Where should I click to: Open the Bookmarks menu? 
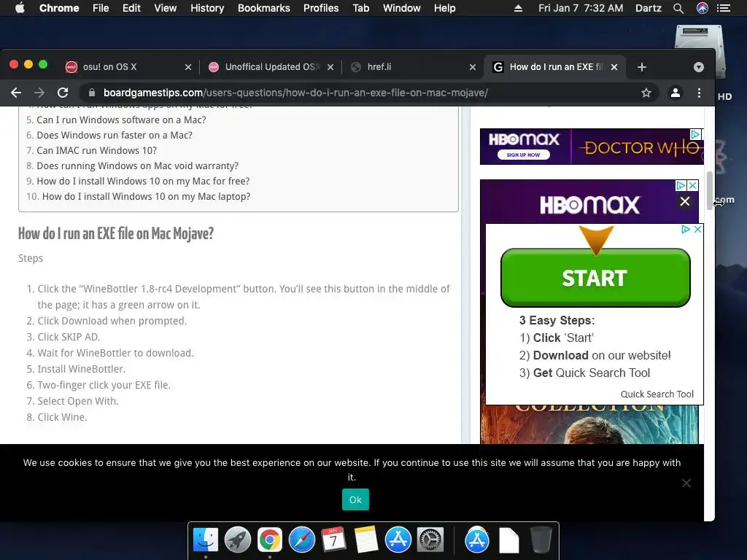coord(264,8)
